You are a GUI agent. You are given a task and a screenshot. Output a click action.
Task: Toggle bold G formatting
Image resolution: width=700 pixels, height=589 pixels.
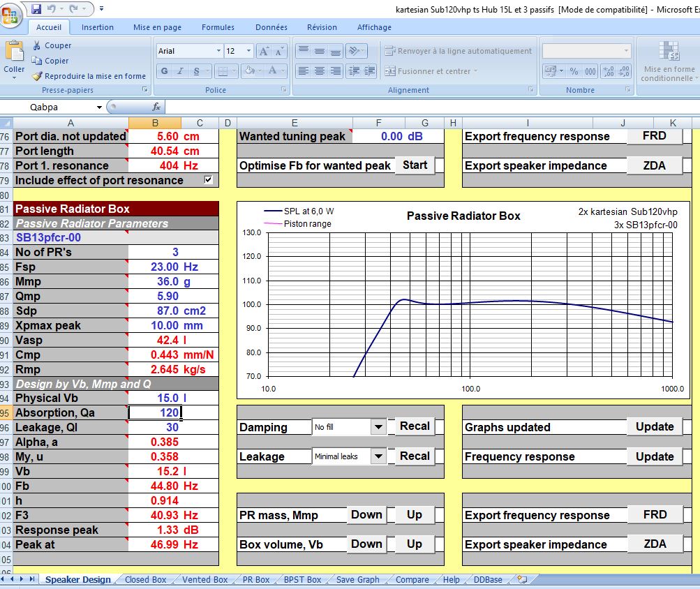[164, 70]
